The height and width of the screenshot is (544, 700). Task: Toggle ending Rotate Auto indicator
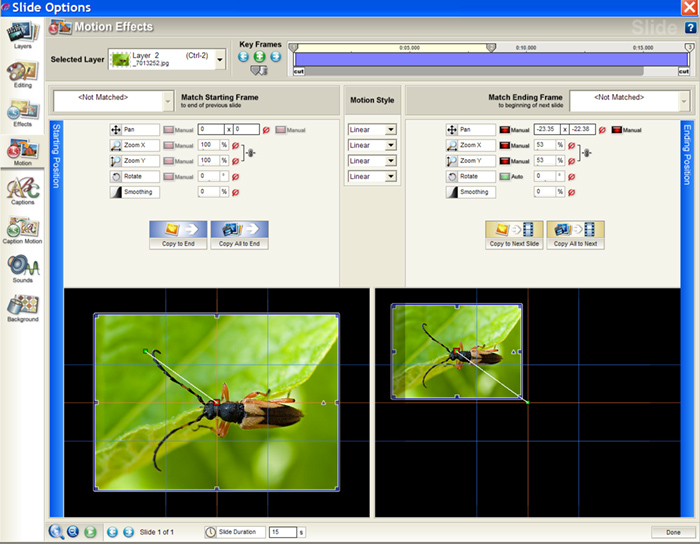pyautogui.click(x=505, y=177)
